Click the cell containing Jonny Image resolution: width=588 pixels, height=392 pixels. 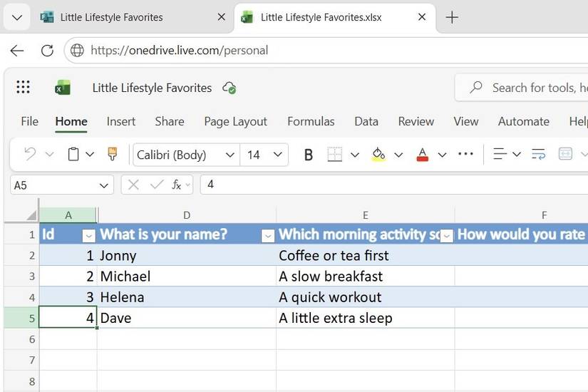click(x=186, y=255)
